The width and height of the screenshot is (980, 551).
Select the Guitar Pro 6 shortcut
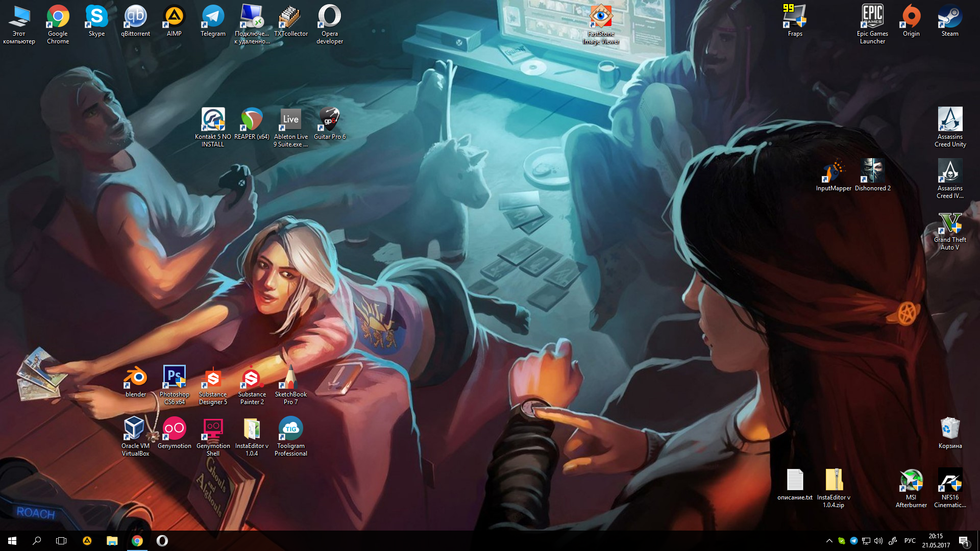[x=330, y=124]
